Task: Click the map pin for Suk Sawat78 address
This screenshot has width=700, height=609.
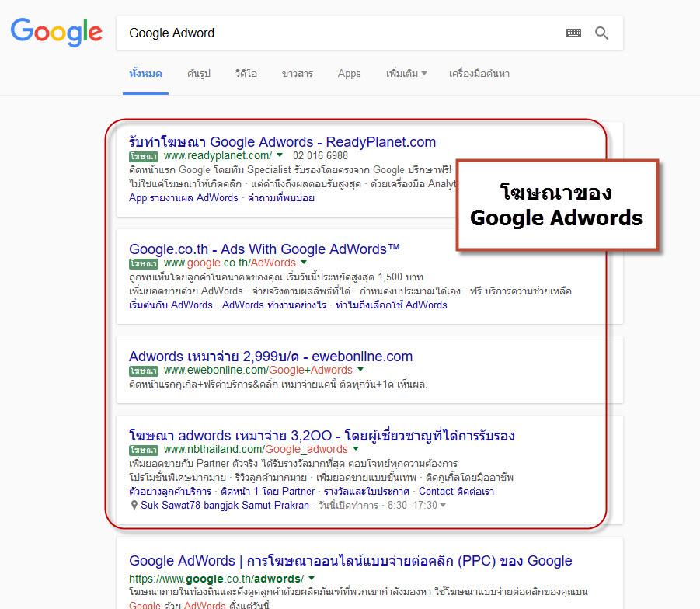Action: point(134,505)
